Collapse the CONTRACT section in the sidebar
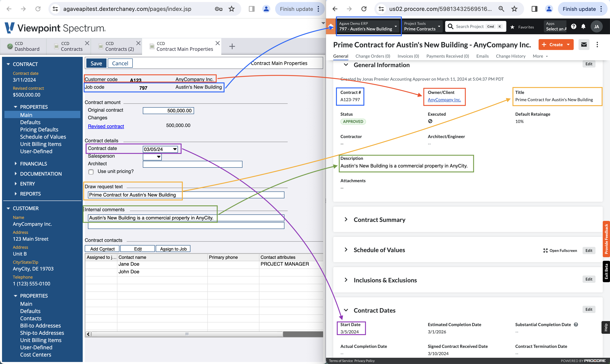 8,64
